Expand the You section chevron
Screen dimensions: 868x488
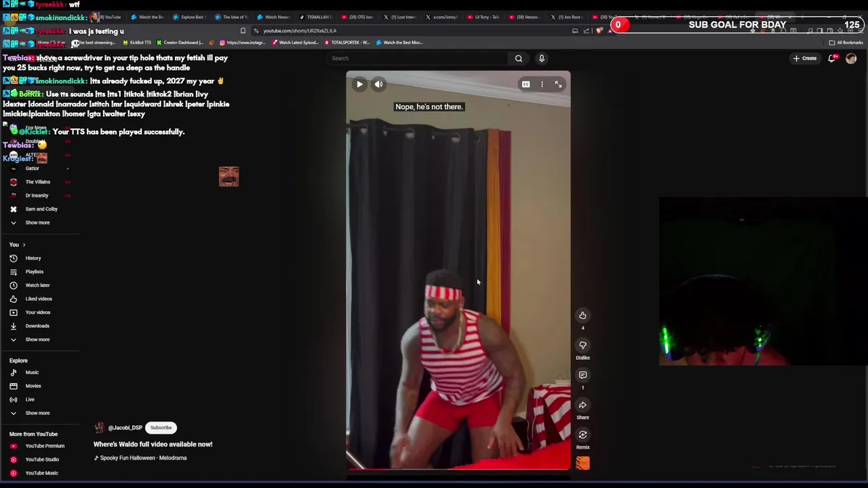24,245
